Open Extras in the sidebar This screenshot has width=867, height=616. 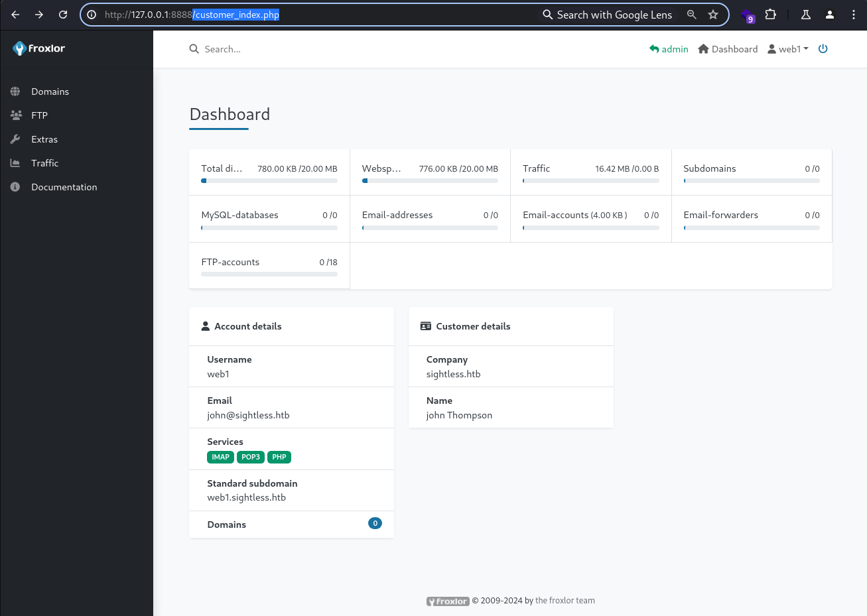click(44, 139)
